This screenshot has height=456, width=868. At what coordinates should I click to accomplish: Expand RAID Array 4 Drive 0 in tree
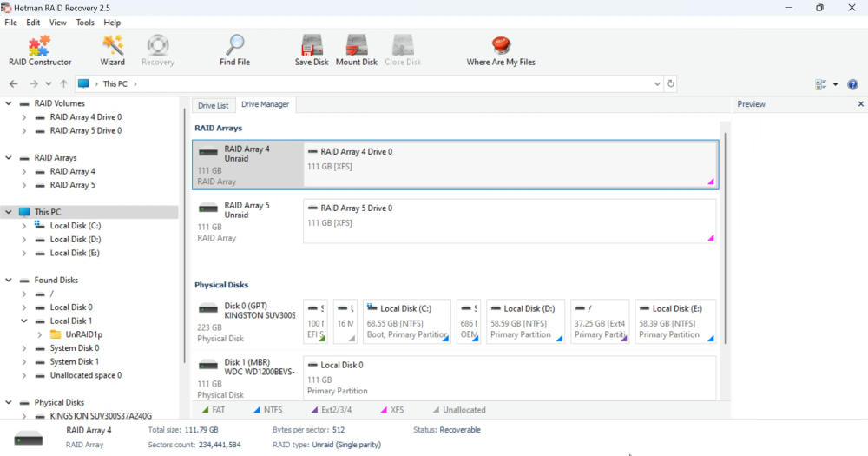[x=23, y=117]
